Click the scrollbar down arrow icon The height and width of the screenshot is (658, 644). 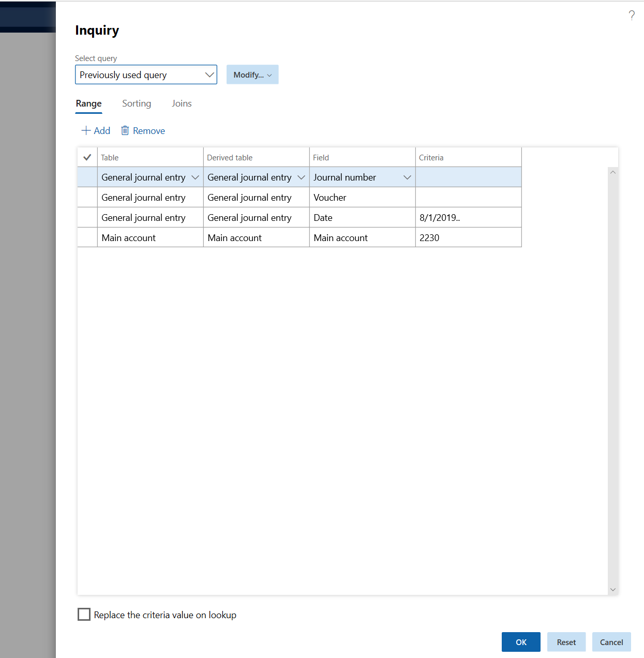[x=612, y=589]
